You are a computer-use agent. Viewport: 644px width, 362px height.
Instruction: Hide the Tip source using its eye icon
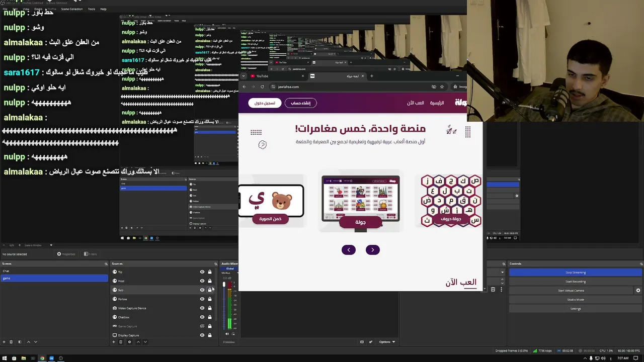pos(202,272)
